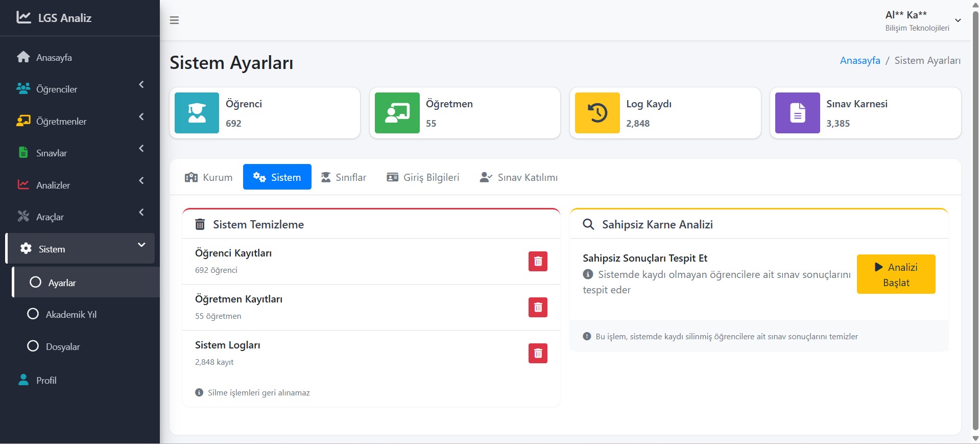
Task: Expand the Sınavlar sidebar menu
Action: coord(80,153)
